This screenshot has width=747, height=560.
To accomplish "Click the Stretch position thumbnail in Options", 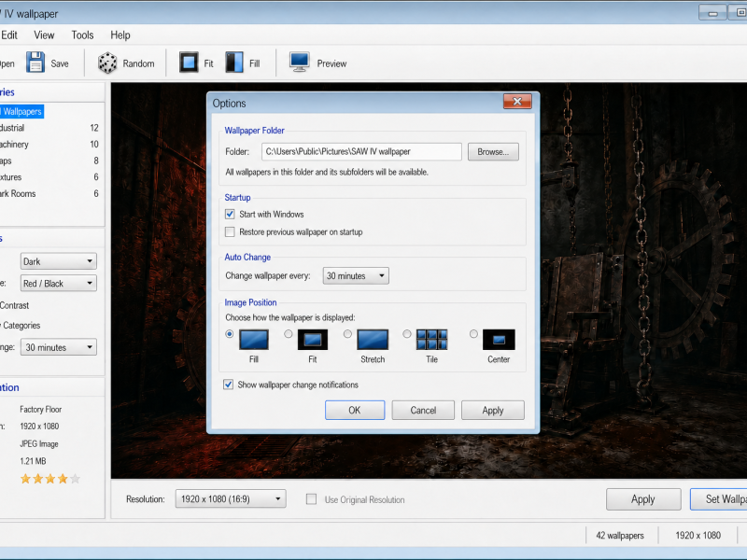I will point(373,340).
